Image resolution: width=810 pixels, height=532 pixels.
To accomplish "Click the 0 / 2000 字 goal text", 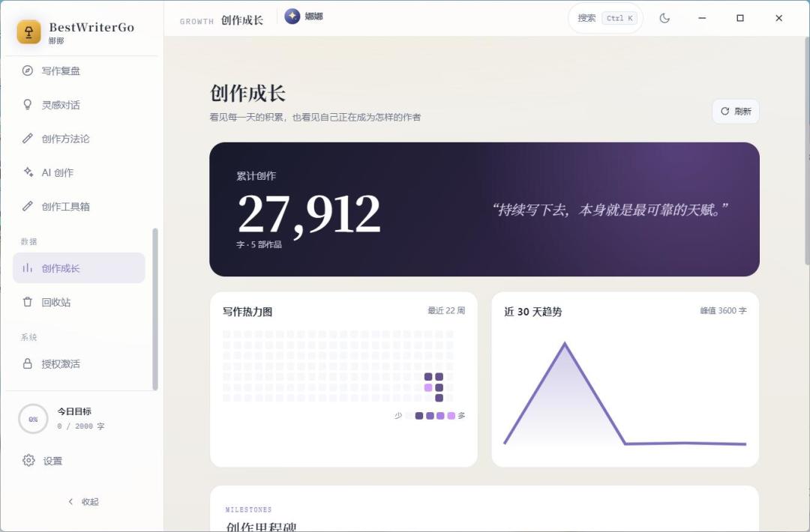I will tap(80, 426).
